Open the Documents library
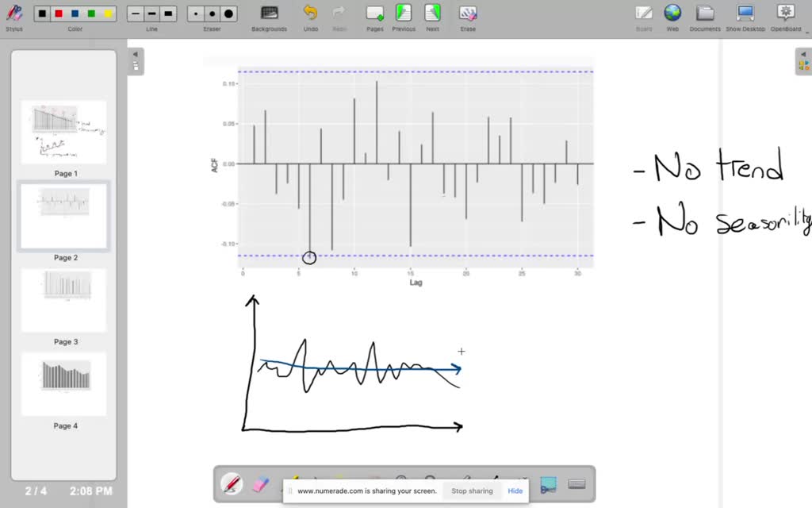This screenshot has width=812, height=508. coord(705,13)
